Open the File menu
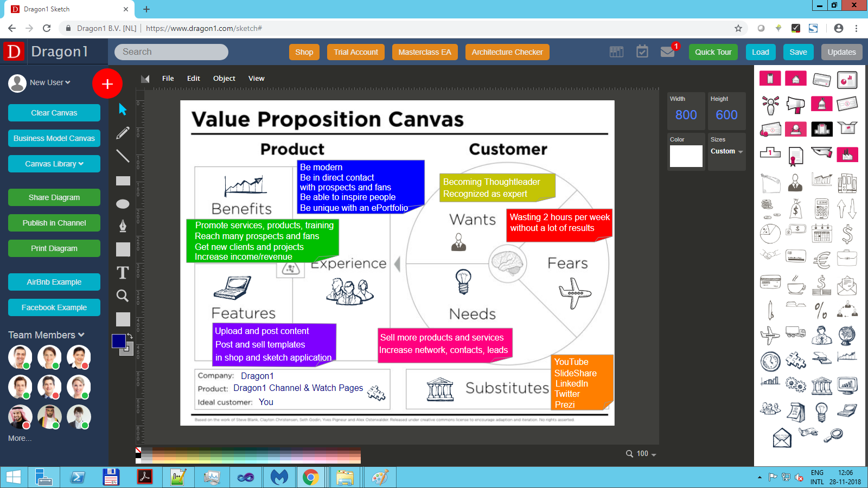 (168, 78)
